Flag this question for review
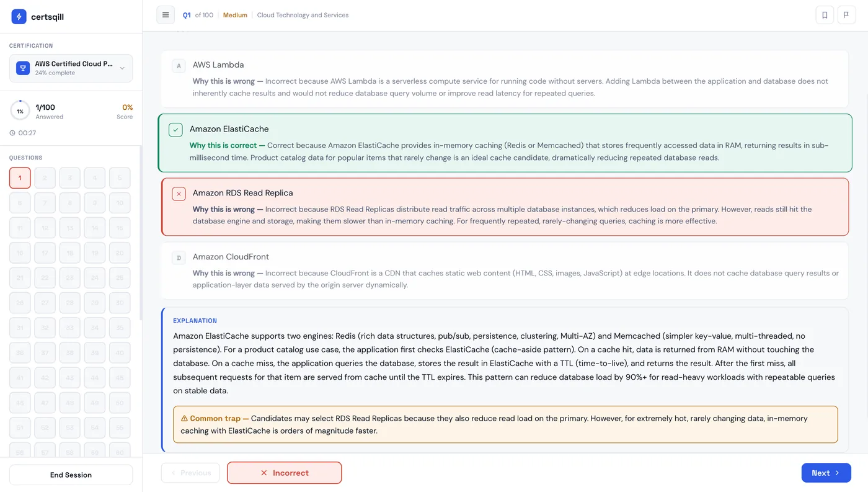 [x=847, y=15]
